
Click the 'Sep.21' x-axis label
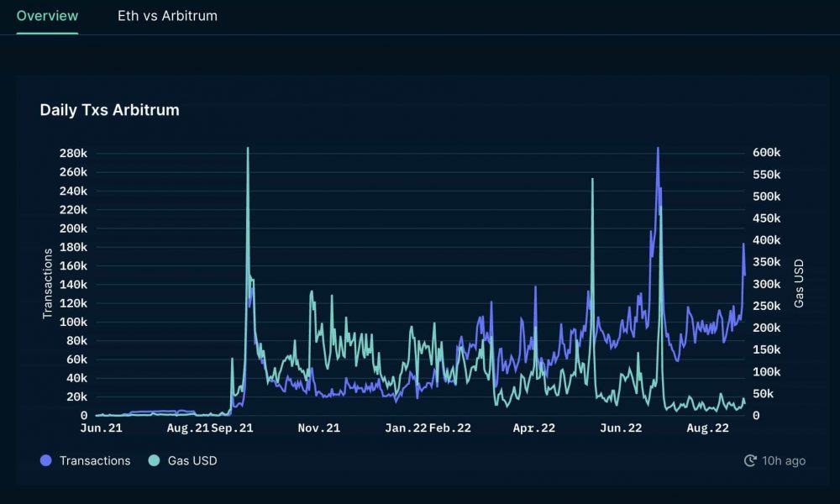[232, 428]
